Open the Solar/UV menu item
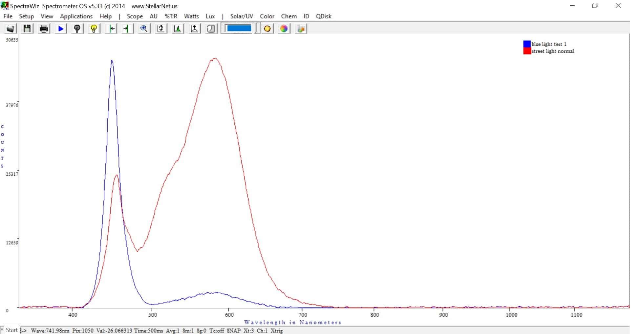 point(242,16)
